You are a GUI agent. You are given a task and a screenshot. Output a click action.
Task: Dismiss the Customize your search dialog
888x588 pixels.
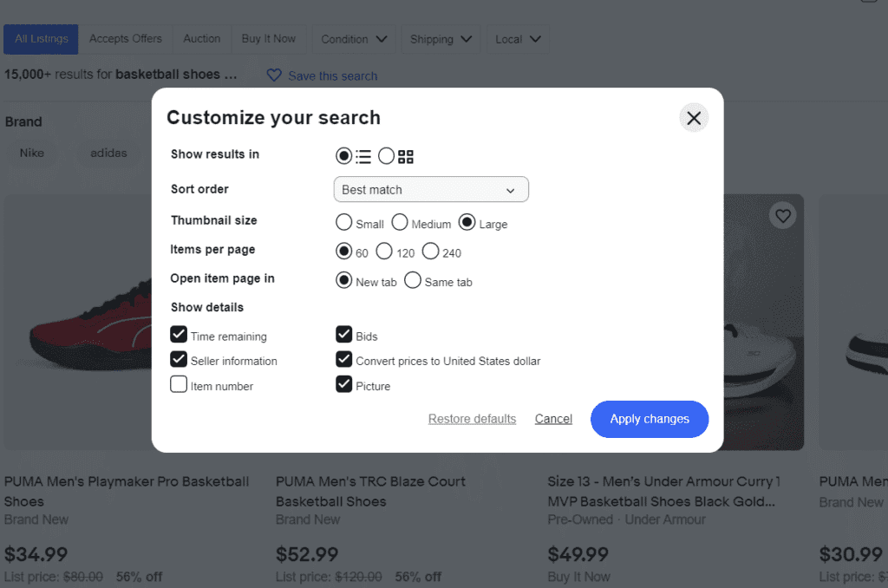pos(693,117)
